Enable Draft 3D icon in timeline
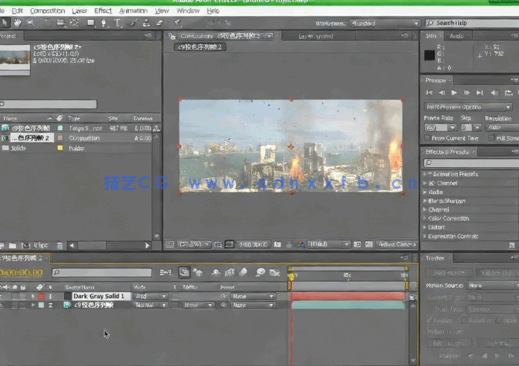Screen dimensions: 519x366 pos(198,273)
